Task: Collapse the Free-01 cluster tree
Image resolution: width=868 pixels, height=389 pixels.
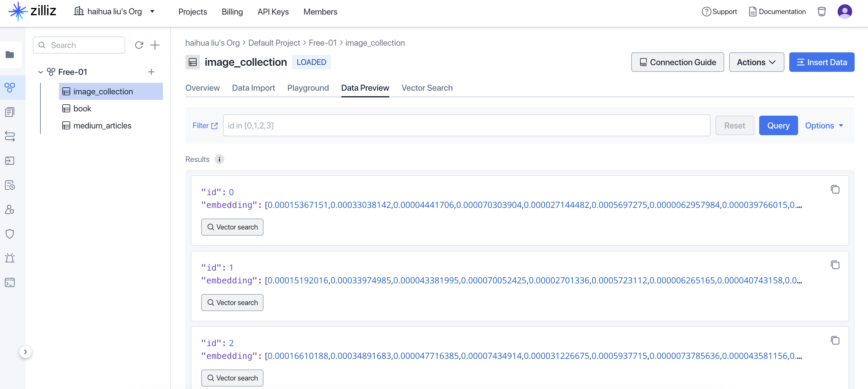Action: tap(40, 72)
